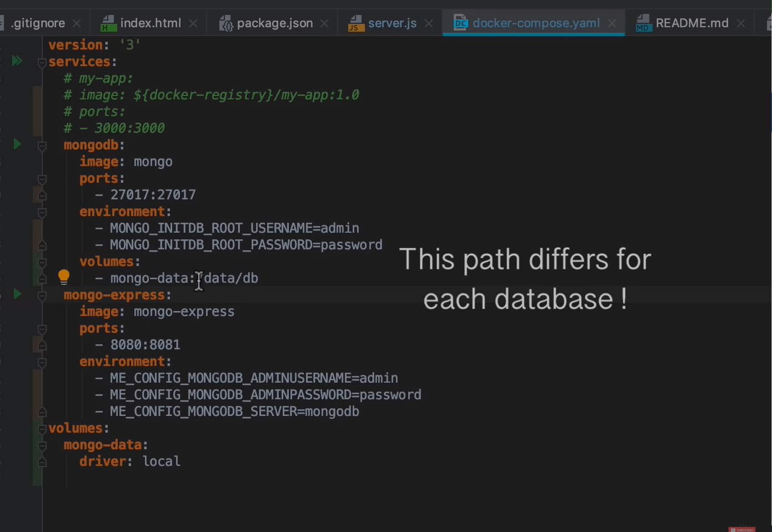Click the index.html file type icon
This screenshot has width=772, height=532.
coord(108,23)
